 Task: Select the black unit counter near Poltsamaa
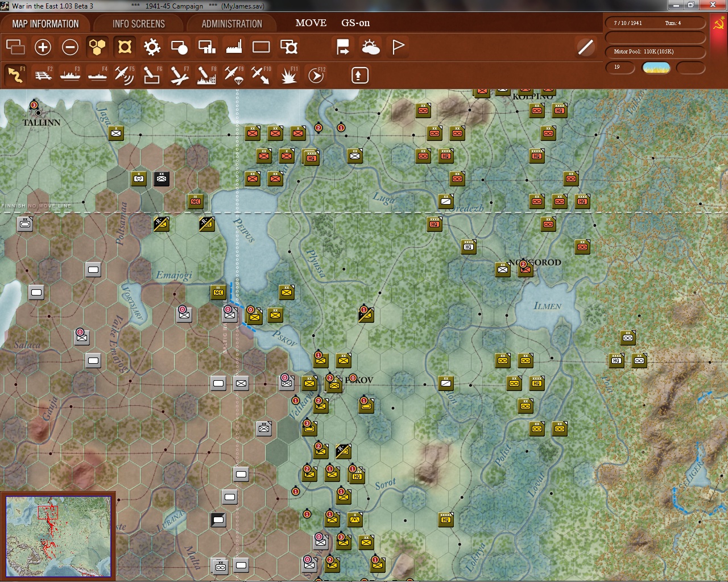tap(162, 178)
